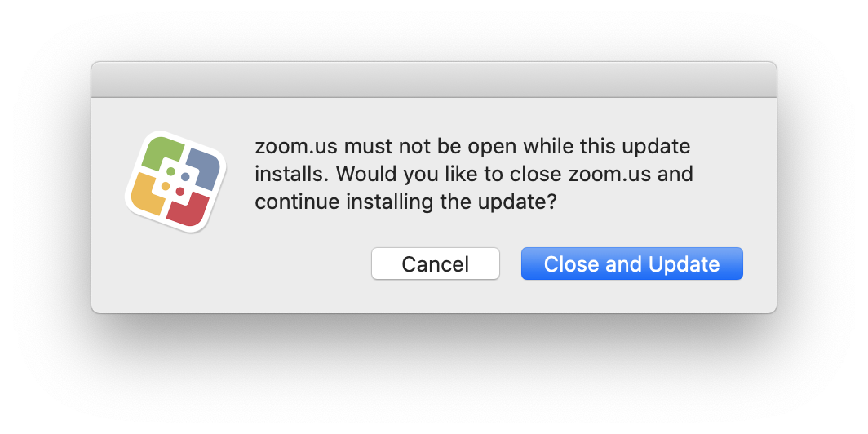Click the text line "installs. Would you like to close"
This screenshot has width=868, height=434.
point(473,174)
